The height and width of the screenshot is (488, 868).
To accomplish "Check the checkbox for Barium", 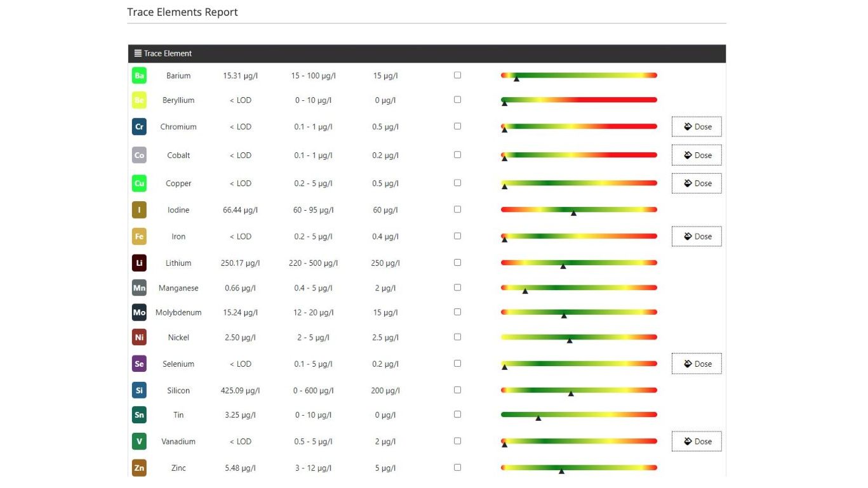I will pos(457,75).
